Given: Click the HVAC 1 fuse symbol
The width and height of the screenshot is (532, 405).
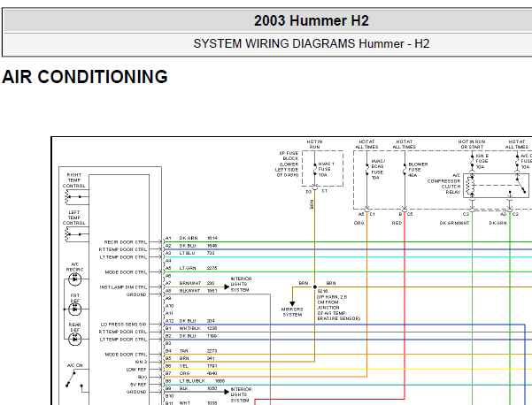Looking at the screenshot, I should [314, 169].
